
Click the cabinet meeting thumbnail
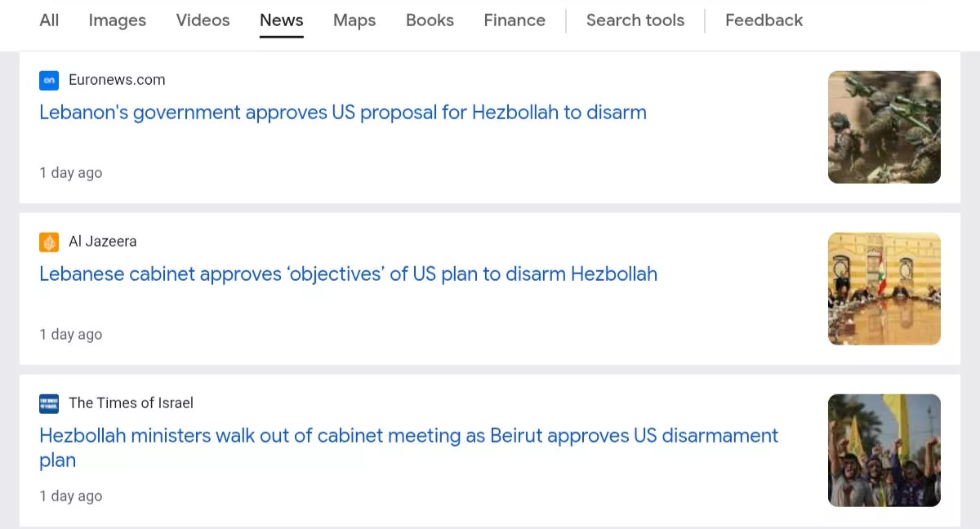[x=884, y=289]
